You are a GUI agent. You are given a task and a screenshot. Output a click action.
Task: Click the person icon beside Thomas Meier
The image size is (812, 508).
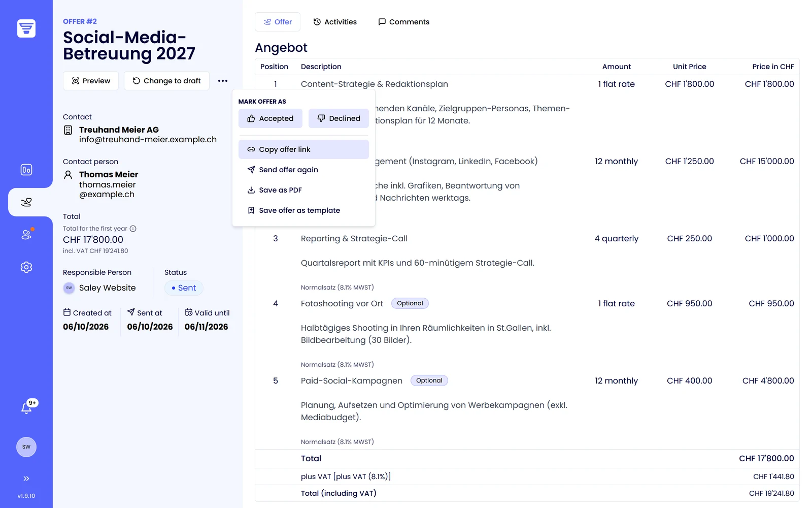[68, 175]
